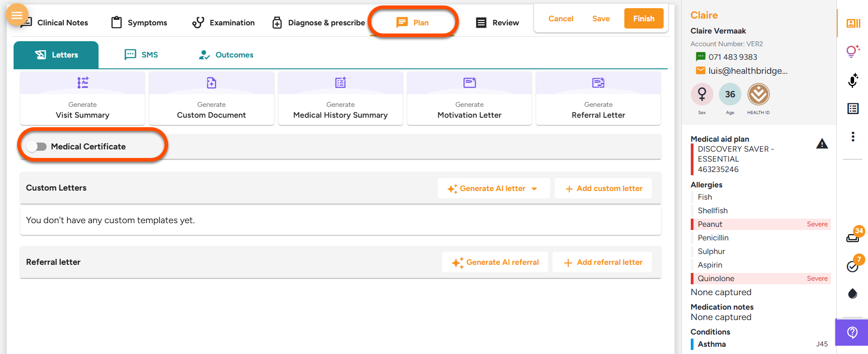Open the Outcomes tab
868x354 pixels.
coord(226,55)
